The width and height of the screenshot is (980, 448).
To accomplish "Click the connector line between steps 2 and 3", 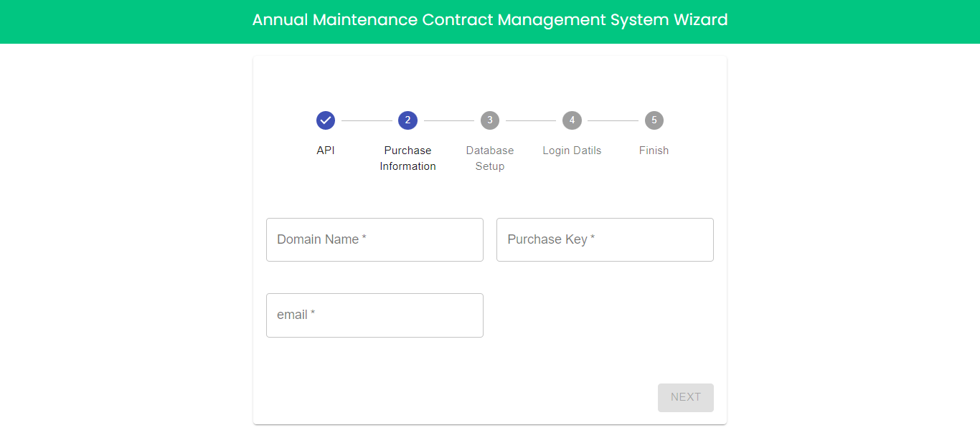I will 448,121.
